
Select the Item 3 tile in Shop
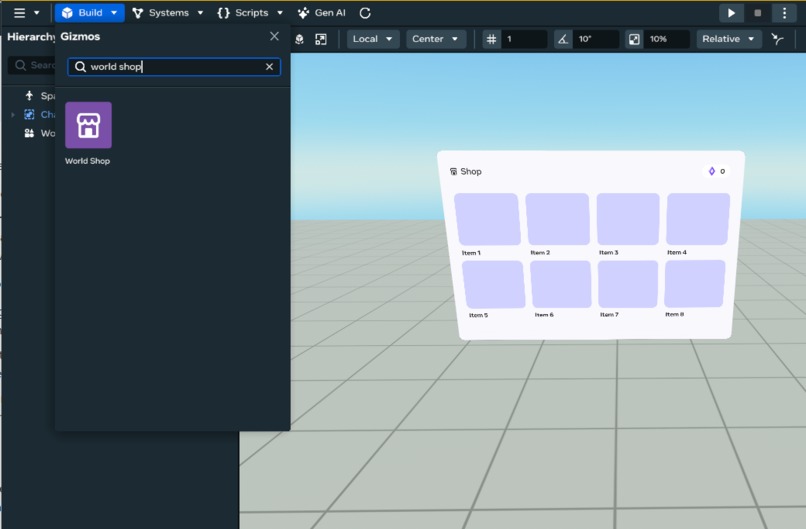click(x=628, y=219)
